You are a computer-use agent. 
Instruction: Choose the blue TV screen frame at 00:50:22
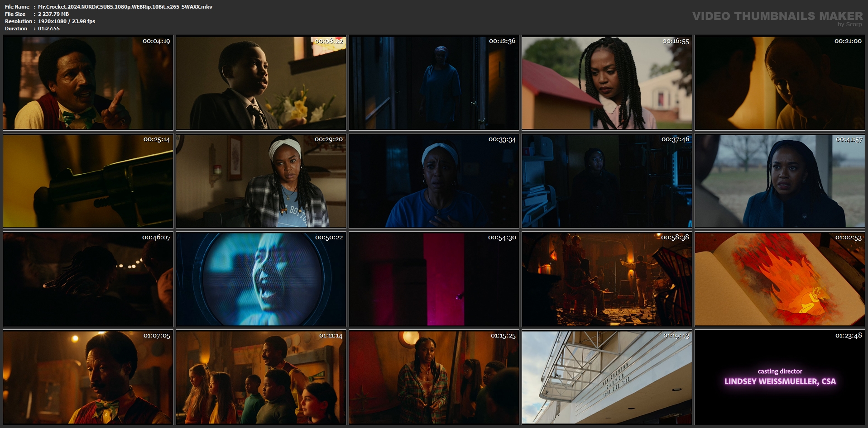coord(261,279)
